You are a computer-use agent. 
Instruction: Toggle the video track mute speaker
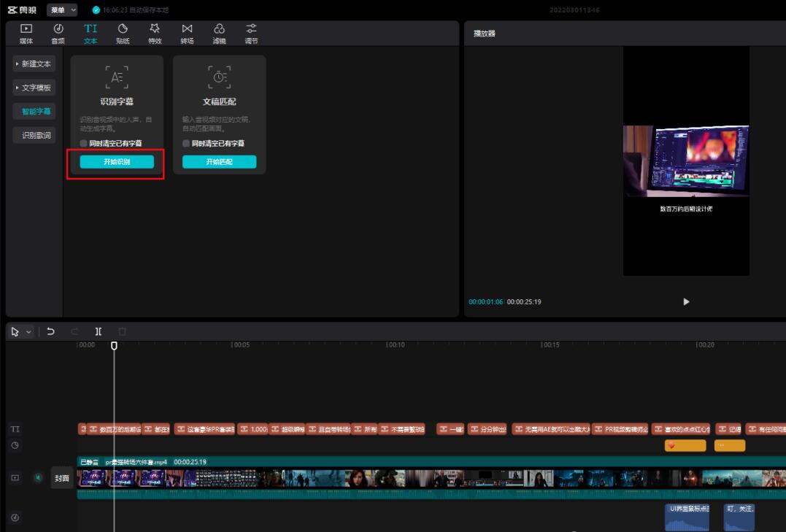[38, 478]
